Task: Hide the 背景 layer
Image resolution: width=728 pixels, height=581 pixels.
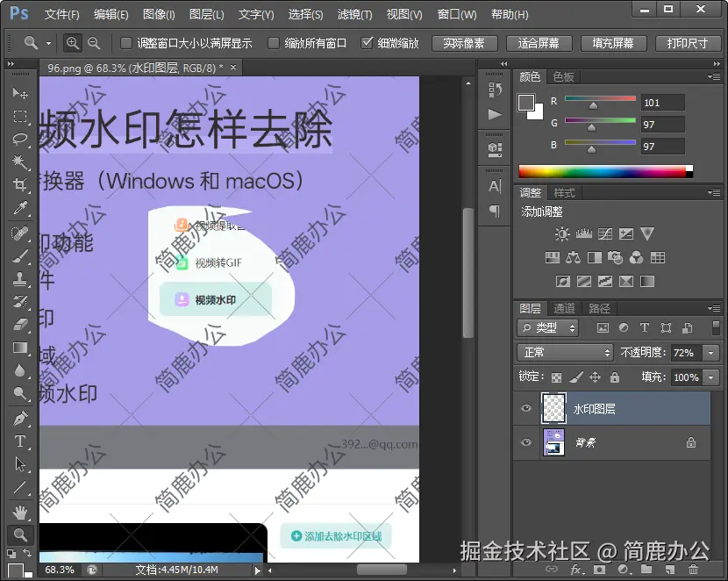Action: [x=526, y=443]
